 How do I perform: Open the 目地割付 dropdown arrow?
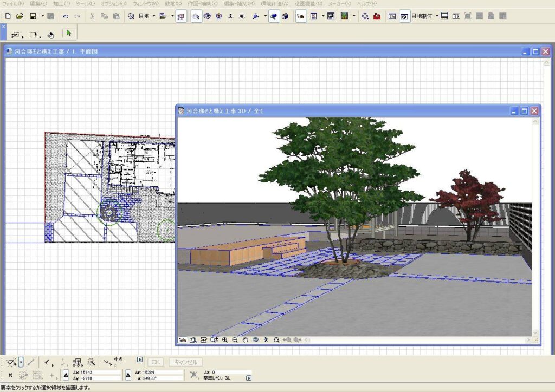pyautogui.click(x=436, y=16)
